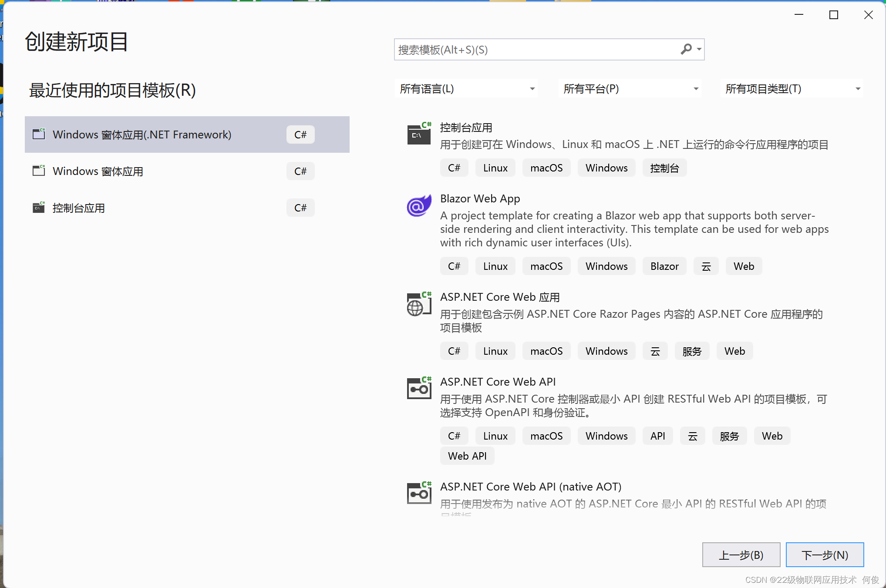Screen dimensions: 886x588
Task: Click the Web API tag under ASP.NET Core Web API
Action: tap(467, 456)
